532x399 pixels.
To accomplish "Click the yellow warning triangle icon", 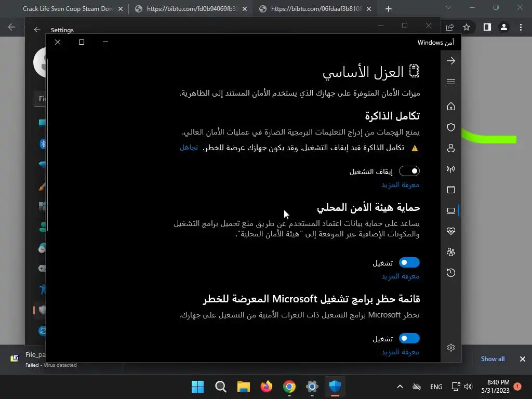I will (415, 148).
